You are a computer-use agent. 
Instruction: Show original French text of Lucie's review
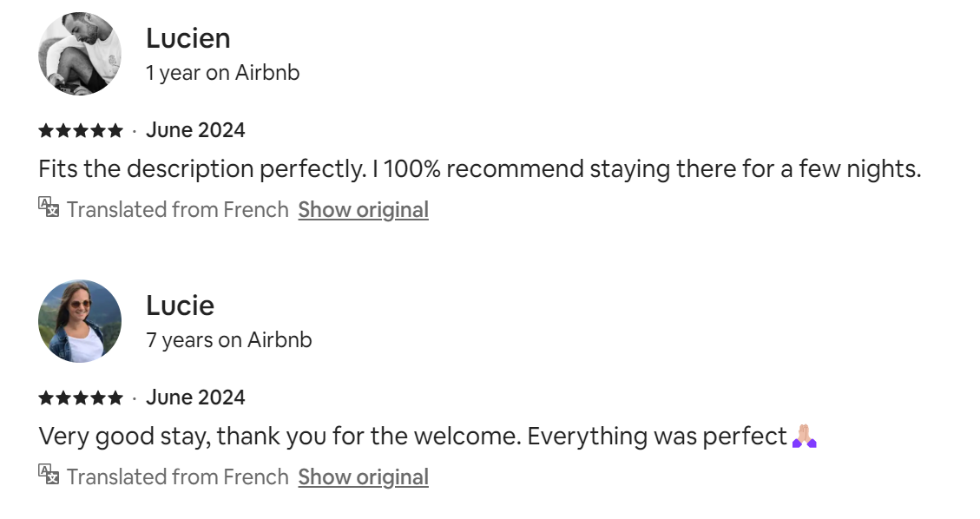[363, 477]
